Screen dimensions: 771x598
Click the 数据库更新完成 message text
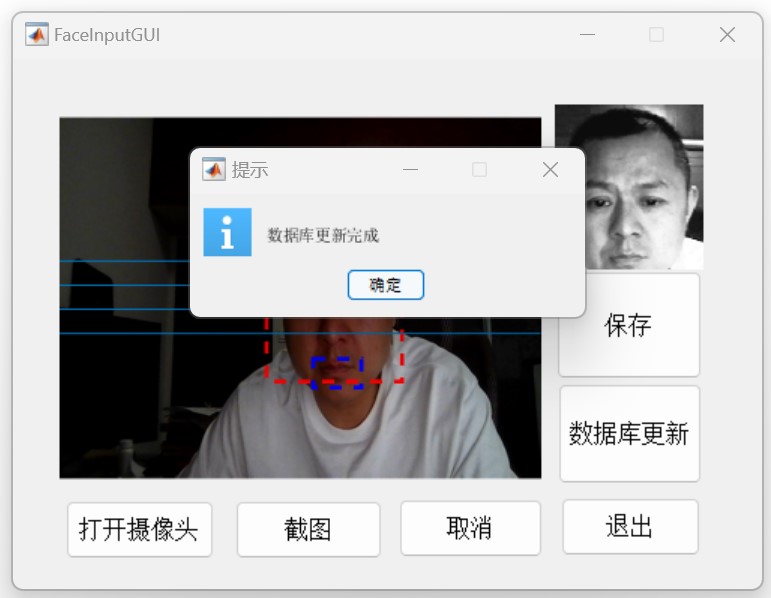pyautogui.click(x=323, y=236)
